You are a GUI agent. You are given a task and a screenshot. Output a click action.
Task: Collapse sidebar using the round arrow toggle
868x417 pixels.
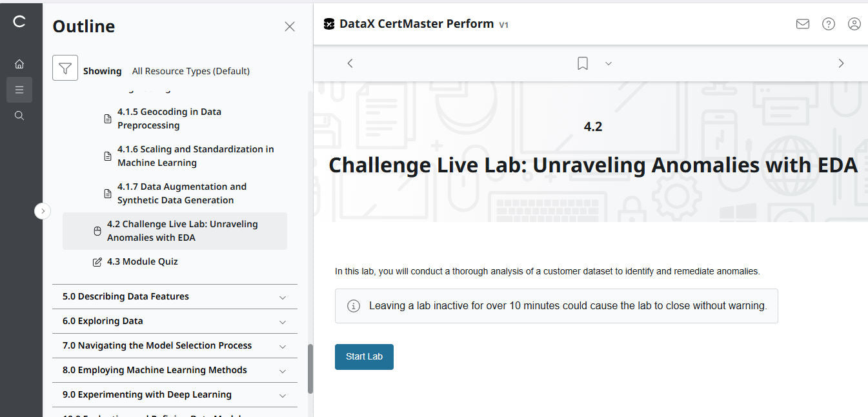tap(43, 211)
